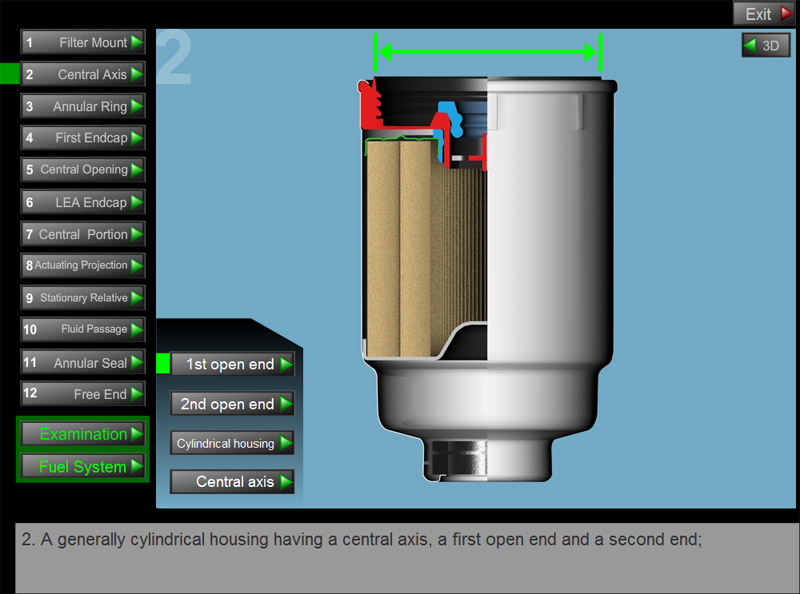This screenshot has width=800, height=594.
Task: Click green arrow on Stationary Relative
Action: pyautogui.click(x=136, y=298)
